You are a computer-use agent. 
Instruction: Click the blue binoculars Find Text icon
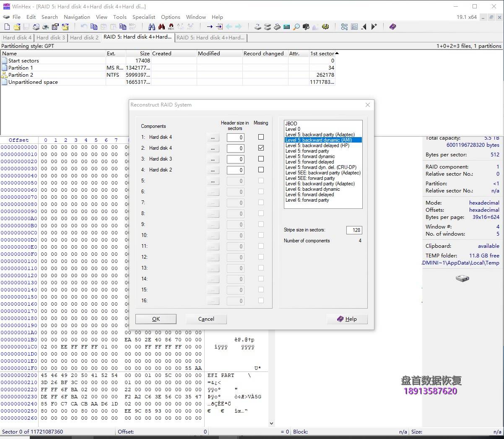click(152, 26)
